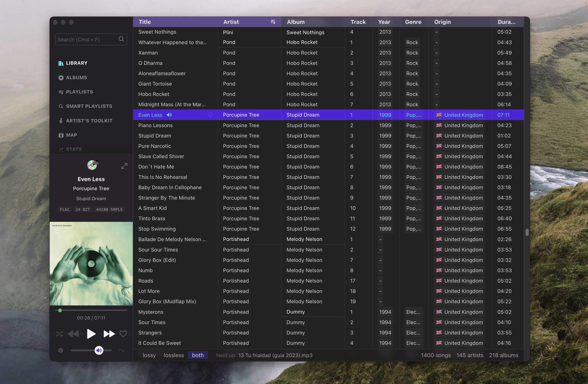Viewport: 588px width, 384px height.
Task: Click the speaker icon on Even Less row
Action: (169, 115)
